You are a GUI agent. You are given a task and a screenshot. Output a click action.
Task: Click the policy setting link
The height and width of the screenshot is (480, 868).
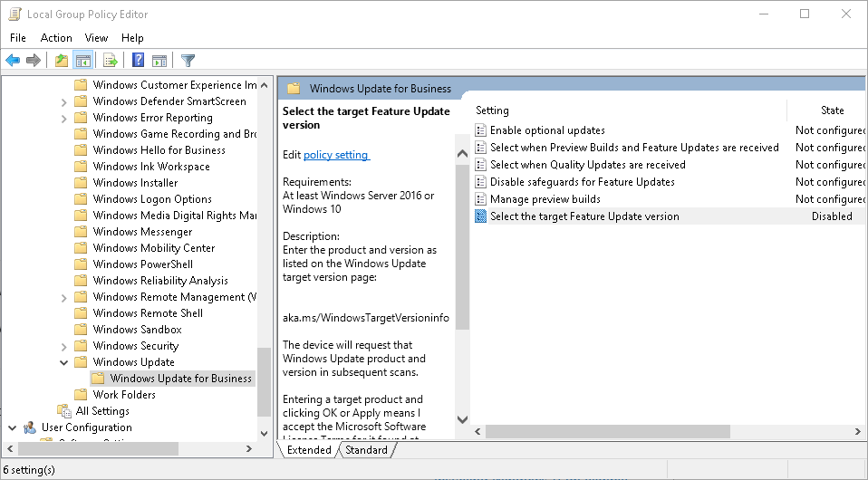336,155
